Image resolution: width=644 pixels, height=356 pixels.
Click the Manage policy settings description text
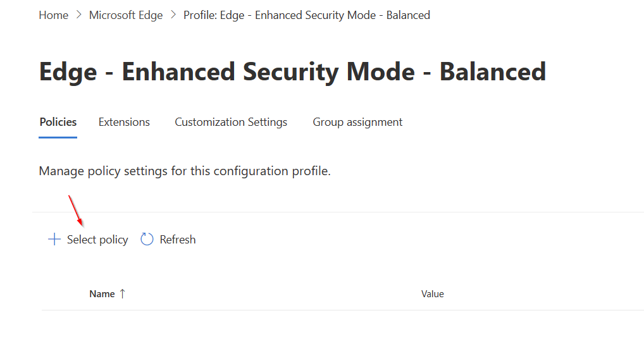point(185,171)
